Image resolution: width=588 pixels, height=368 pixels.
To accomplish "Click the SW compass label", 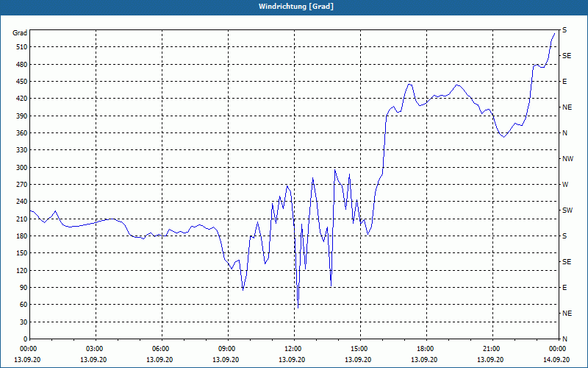I will pyautogui.click(x=567, y=210).
